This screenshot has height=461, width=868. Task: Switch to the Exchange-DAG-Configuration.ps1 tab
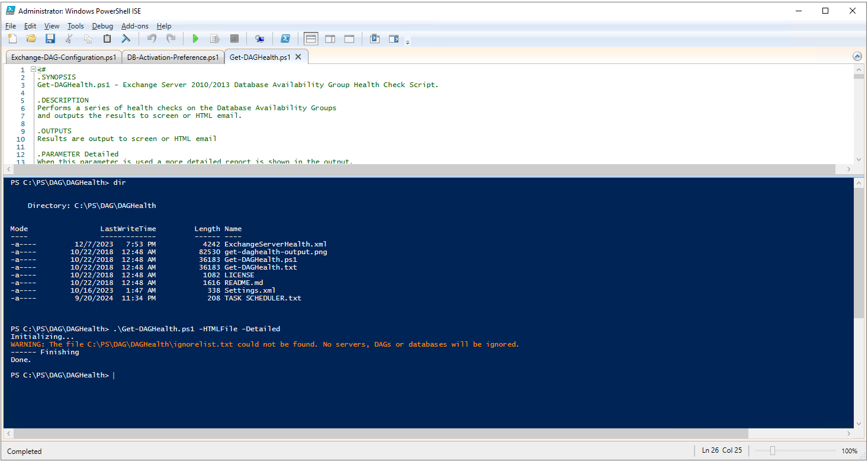tap(64, 57)
